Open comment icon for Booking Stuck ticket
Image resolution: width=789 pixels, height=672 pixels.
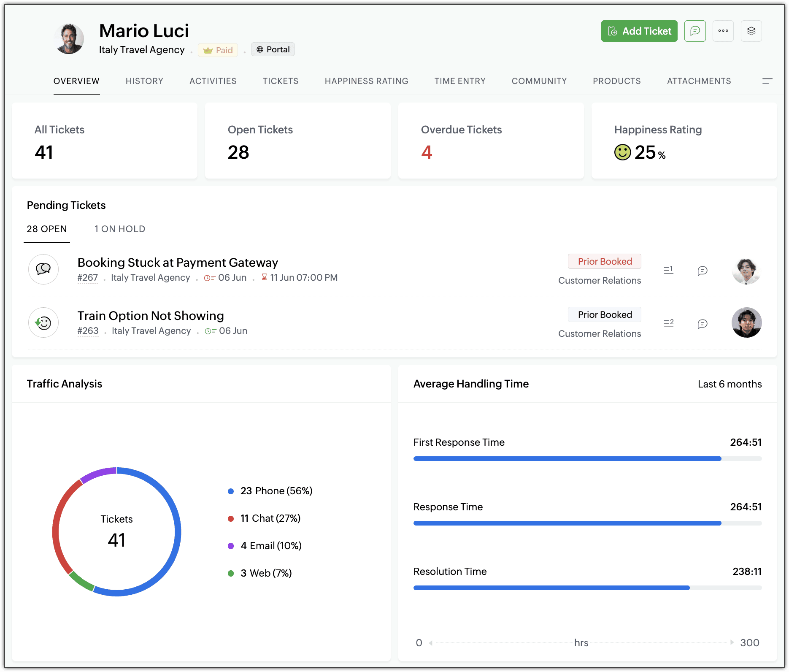tap(702, 271)
